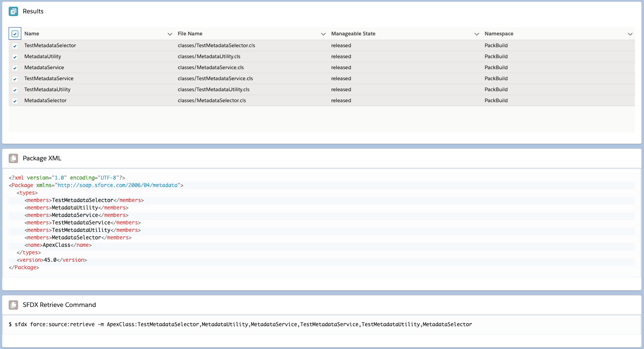Open the Namespace column dropdown chevron
The width and height of the screenshot is (644, 349).
[x=630, y=34]
